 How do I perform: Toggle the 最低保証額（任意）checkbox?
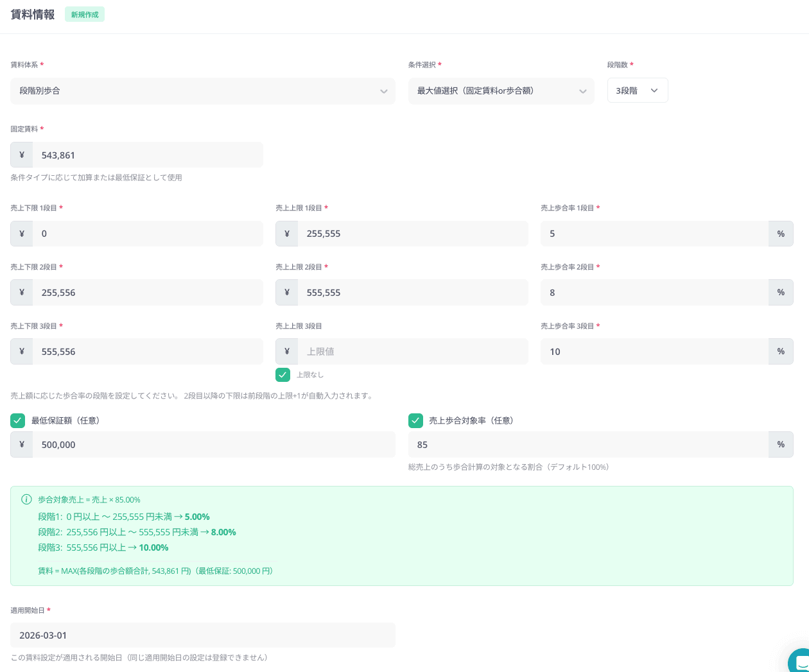(17, 420)
